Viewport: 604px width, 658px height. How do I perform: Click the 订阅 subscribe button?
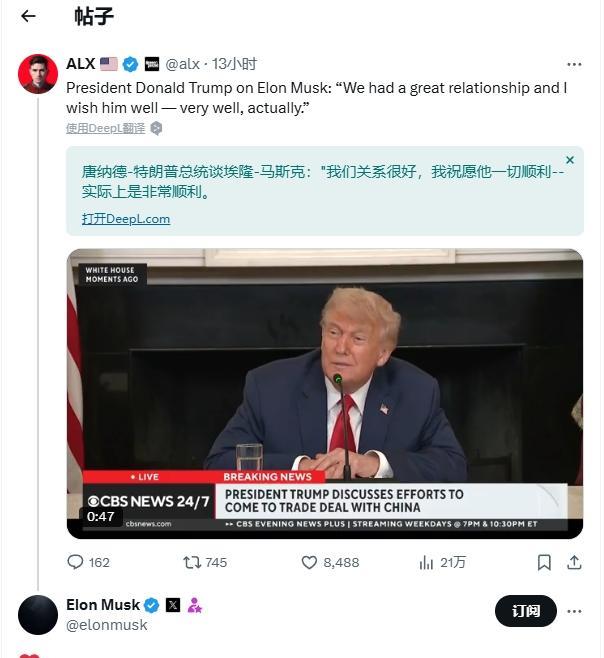coord(526,611)
